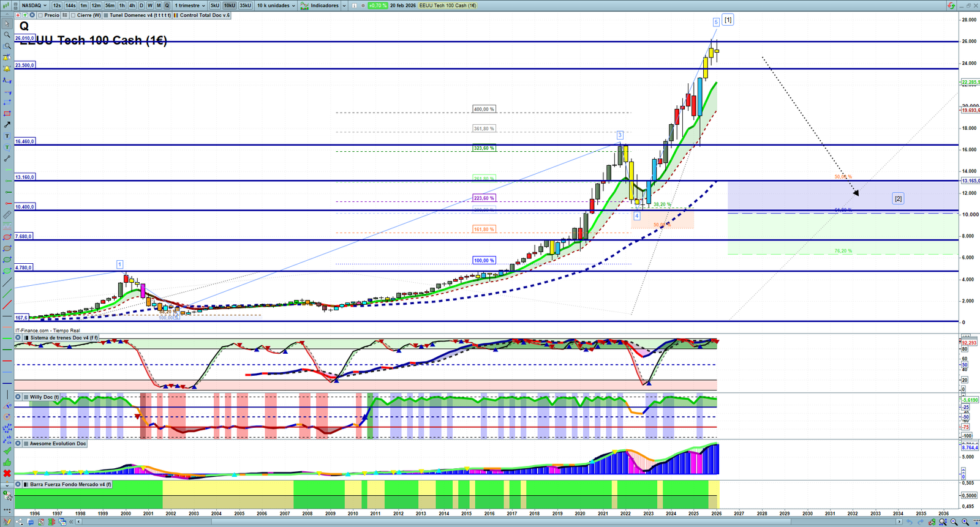This screenshot has width=980, height=527.
Task: Switch to the W weekly timeframe
Action: pyautogui.click(x=150, y=6)
